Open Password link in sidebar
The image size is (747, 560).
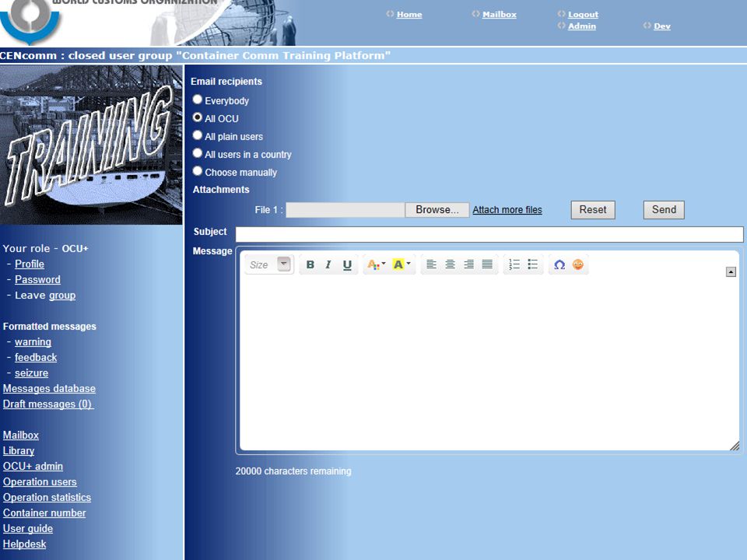click(37, 279)
